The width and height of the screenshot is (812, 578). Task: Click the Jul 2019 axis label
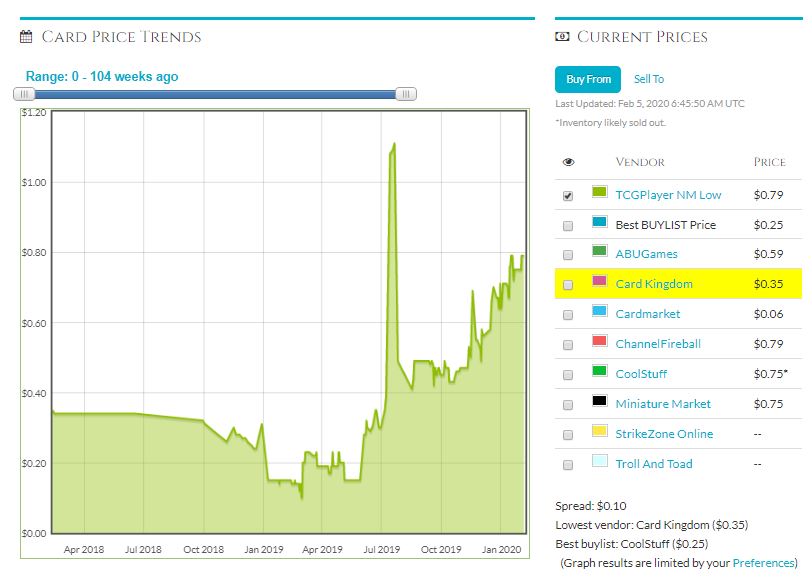382,550
